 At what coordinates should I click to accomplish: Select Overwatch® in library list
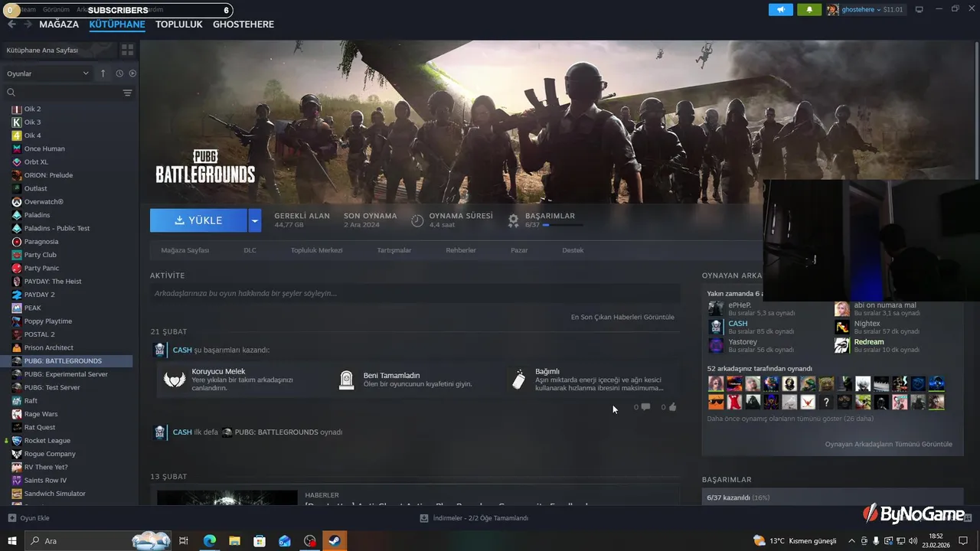[44, 202]
